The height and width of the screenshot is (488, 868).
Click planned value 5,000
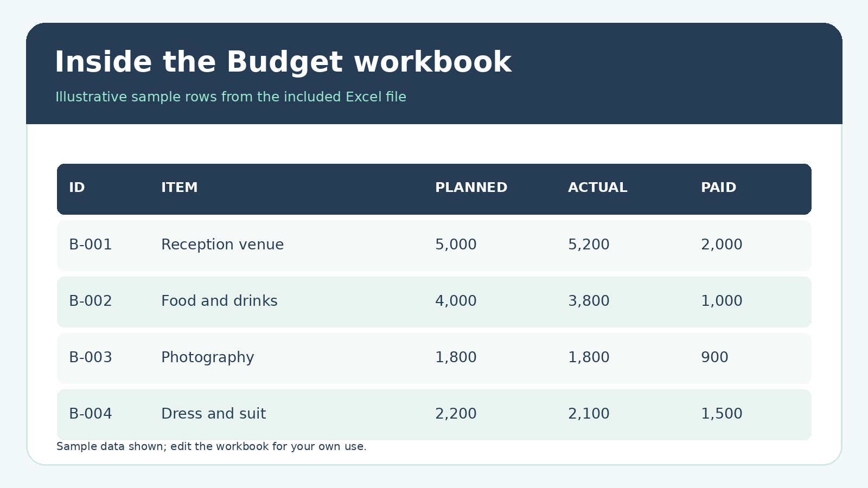click(456, 245)
